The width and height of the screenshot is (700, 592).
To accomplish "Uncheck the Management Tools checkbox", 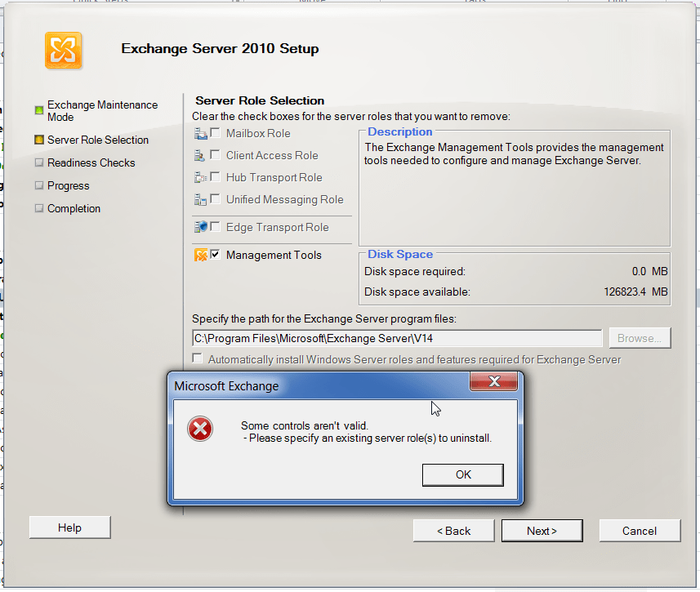I will pyautogui.click(x=214, y=255).
